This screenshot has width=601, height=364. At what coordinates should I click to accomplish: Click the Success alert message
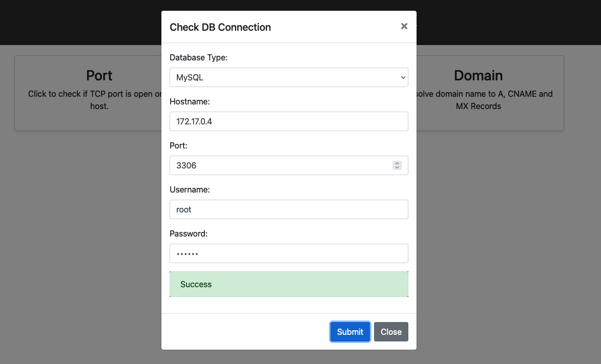(x=288, y=284)
